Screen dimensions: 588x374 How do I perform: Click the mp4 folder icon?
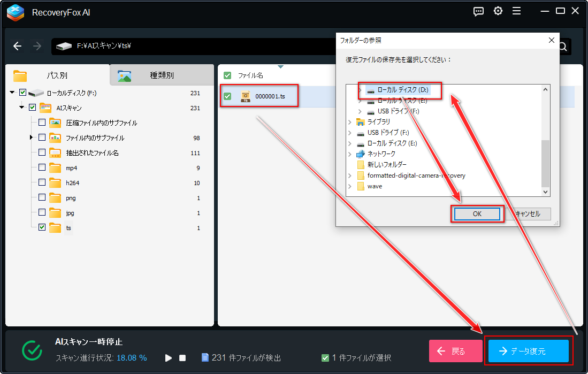pos(55,167)
